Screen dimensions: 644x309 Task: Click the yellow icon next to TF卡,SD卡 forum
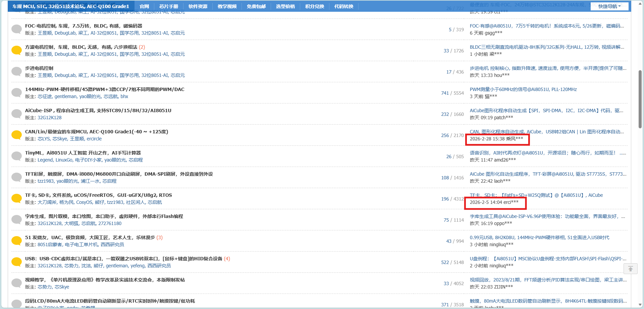pyautogui.click(x=16, y=198)
